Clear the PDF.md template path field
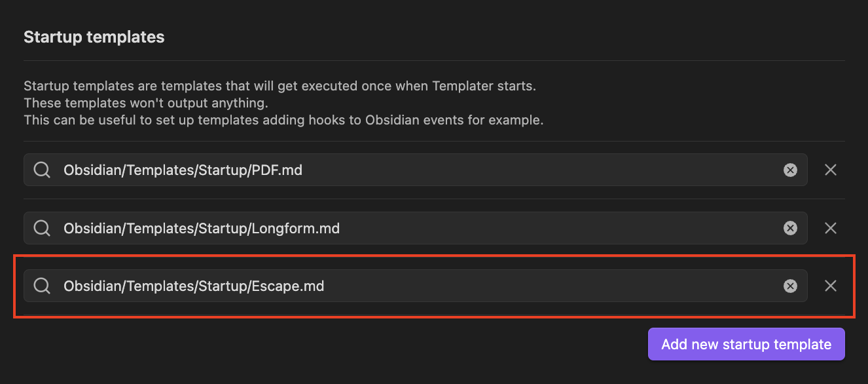This screenshot has height=384, width=868. (x=790, y=170)
